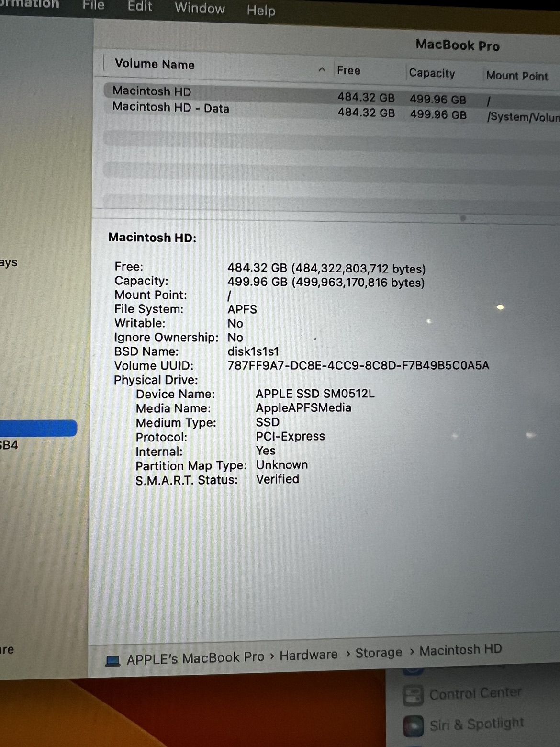Click Macintosh HD in the path bar
The image size is (560, 747).
pyautogui.click(x=460, y=650)
